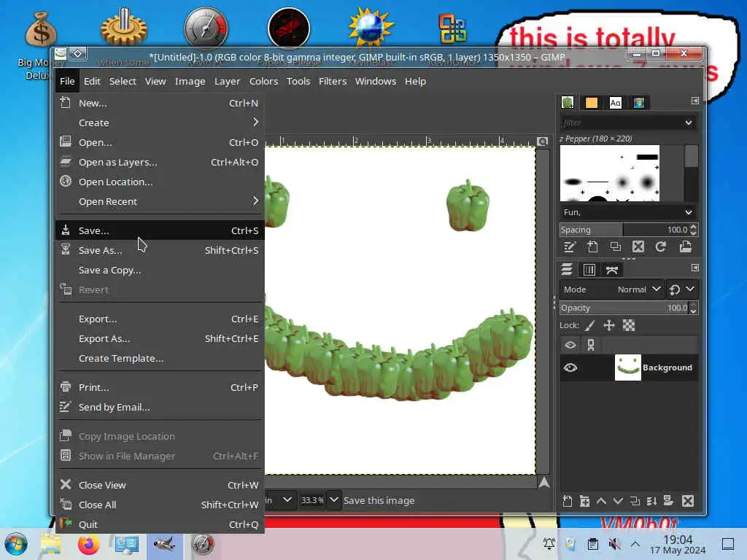Open the Brushes tab in the dock

(x=568, y=102)
